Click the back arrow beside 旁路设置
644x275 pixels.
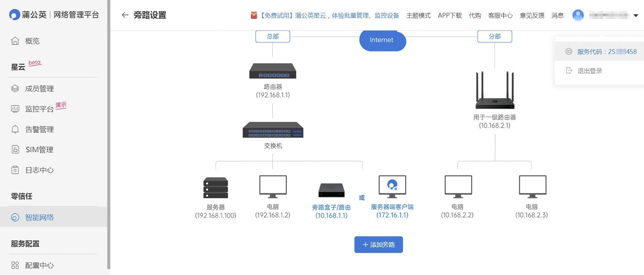125,15
